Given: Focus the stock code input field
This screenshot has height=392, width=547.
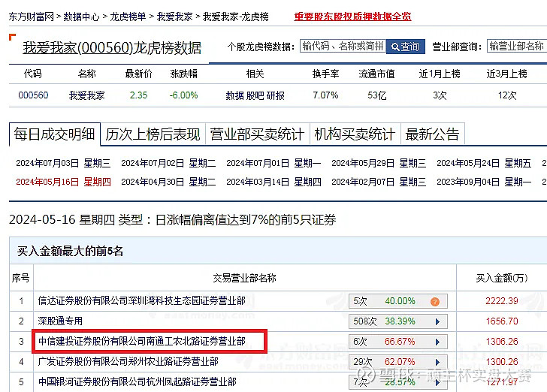Looking at the screenshot, I should tap(343, 46).
